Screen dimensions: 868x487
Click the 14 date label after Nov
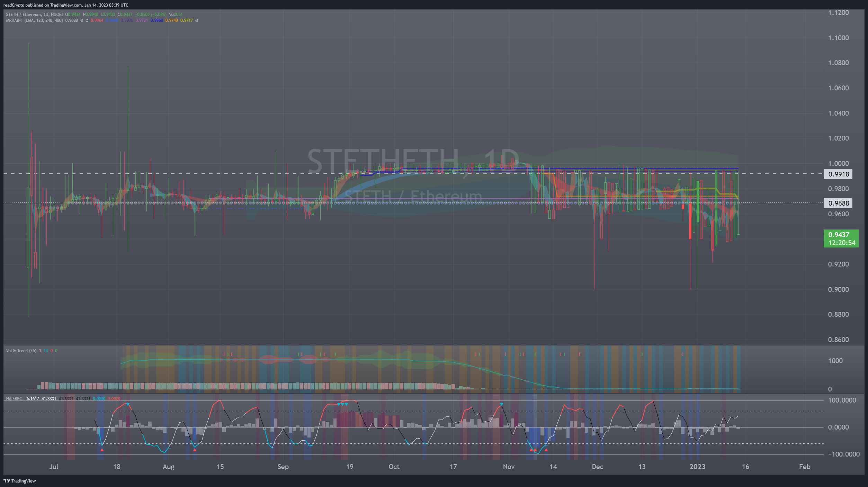tap(553, 467)
